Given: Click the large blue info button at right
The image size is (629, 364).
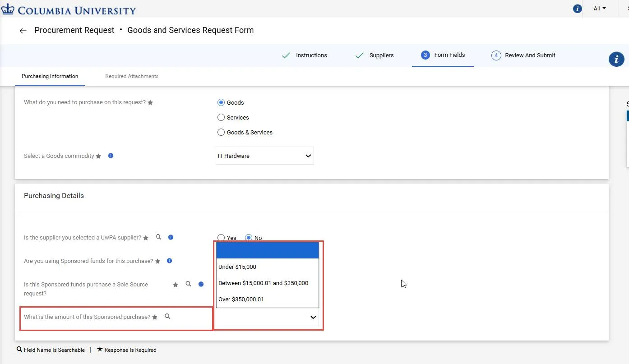Looking at the screenshot, I should 616,59.
